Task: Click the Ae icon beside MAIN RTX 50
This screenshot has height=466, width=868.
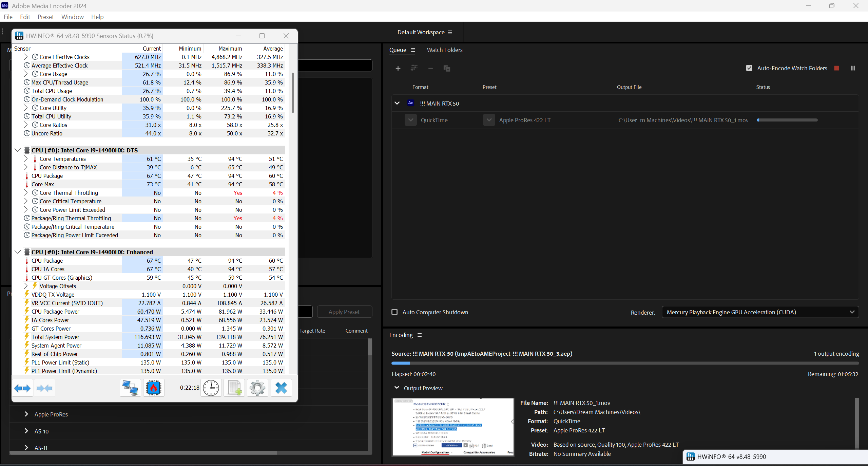Action: (411, 103)
